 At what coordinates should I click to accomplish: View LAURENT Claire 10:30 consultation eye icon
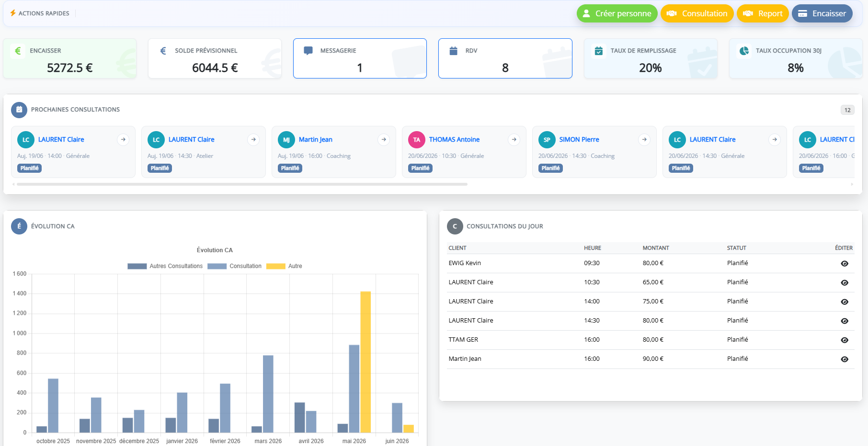[x=845, y=283]
